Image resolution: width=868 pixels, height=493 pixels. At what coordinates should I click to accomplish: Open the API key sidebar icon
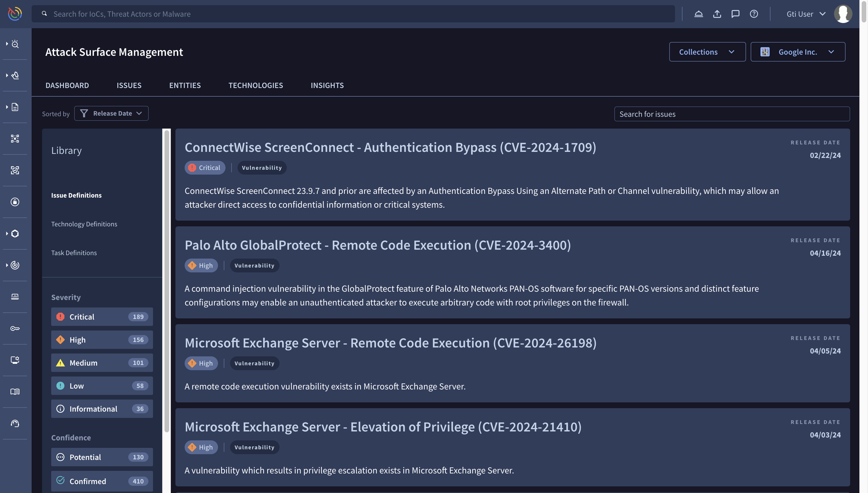point(15,328)
